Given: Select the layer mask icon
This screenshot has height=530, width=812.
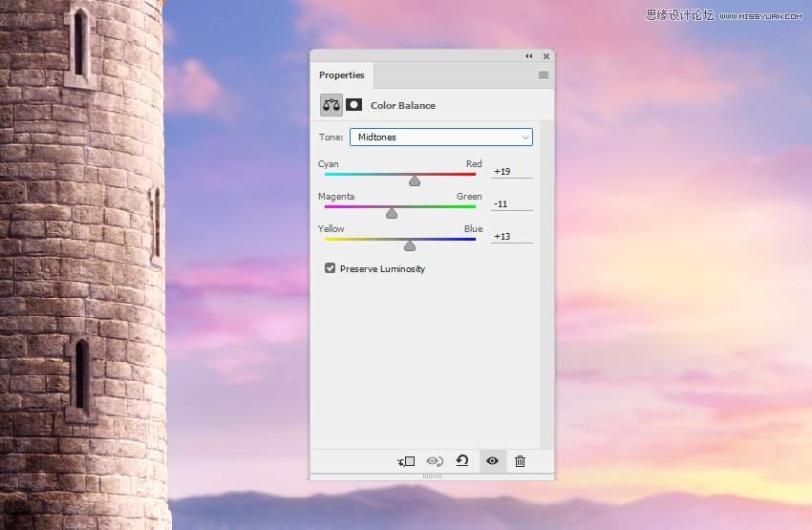Looking at the screenshot, I should point(353,104).
